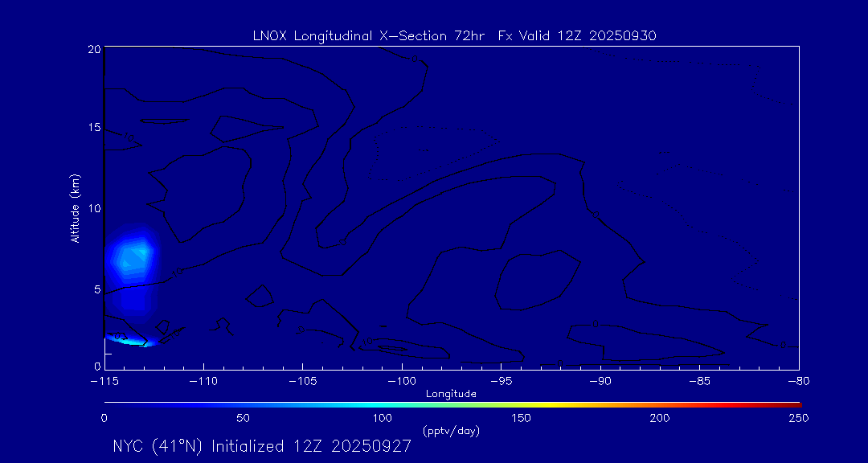Click the -115 longitude tick label
868x463 pixels.
click(x=104, y=380)
